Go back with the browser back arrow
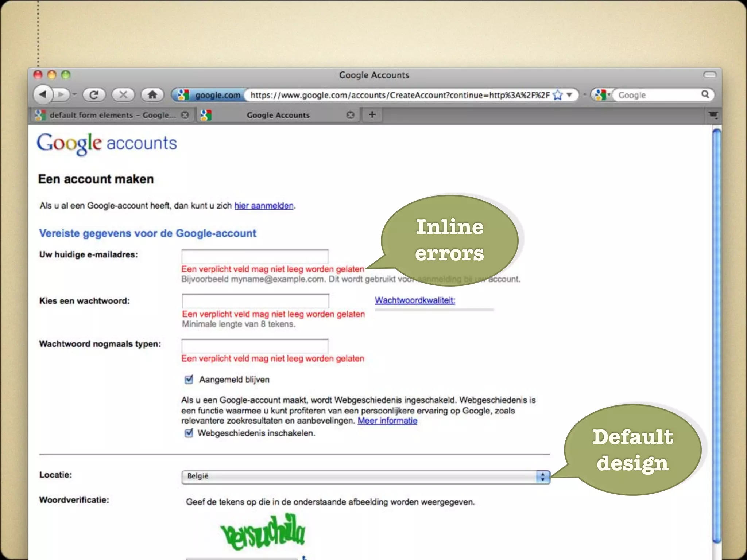The height and width of the screenshot is (560, 747). coord(43,95)
